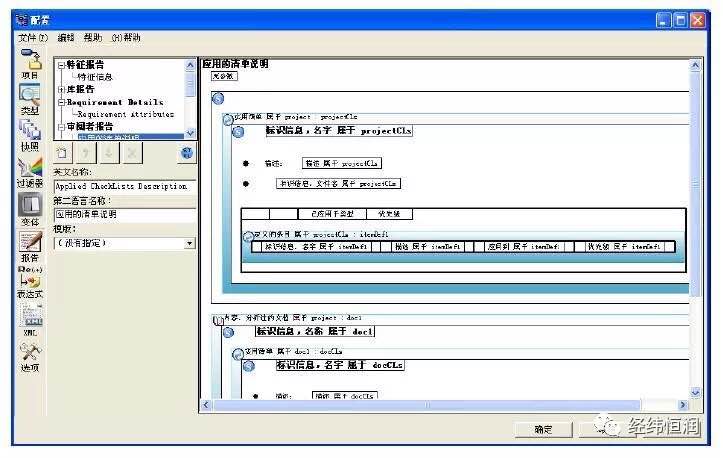Viewport: 723px width, 458px height.
Task: Click the '优先级 属于 itemDef1' cell
Action: click(624, 247)
